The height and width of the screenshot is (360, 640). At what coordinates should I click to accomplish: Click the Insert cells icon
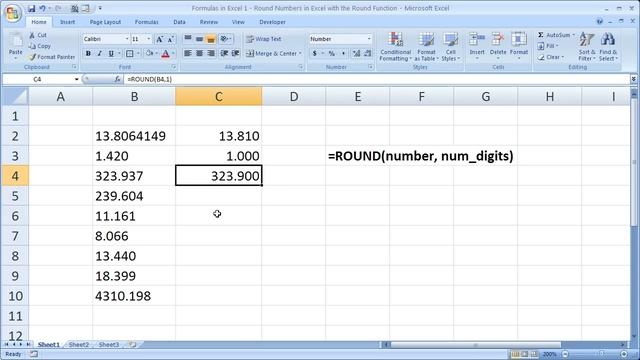(476, 40)
